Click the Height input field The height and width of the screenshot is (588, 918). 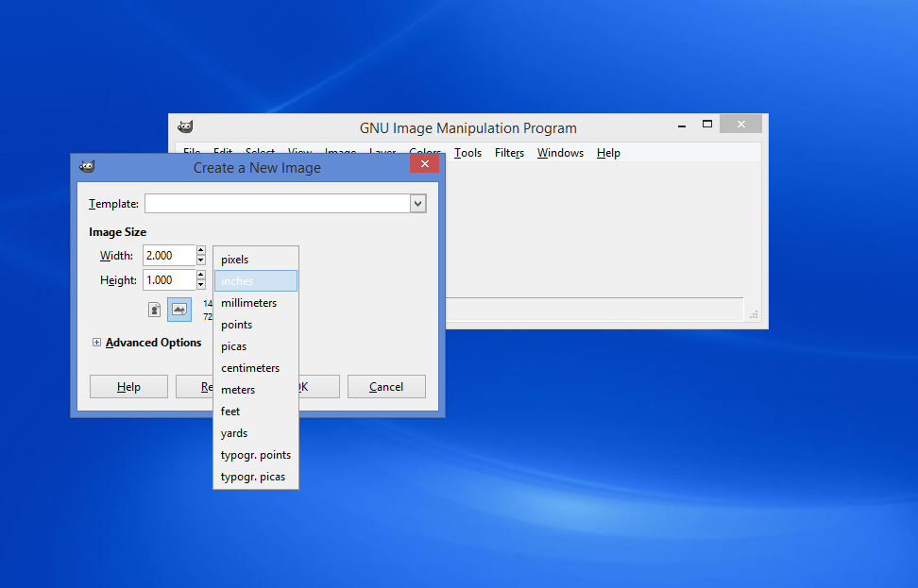click(x=169, y=279)
